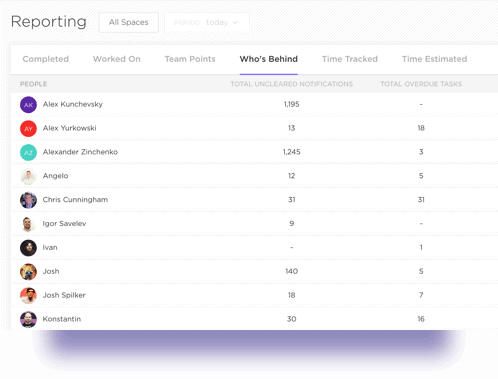The image size is (498, 379).
Task: Click Alexander Zinchenko's 3 overdue tasks value
Action: (421, 152)
